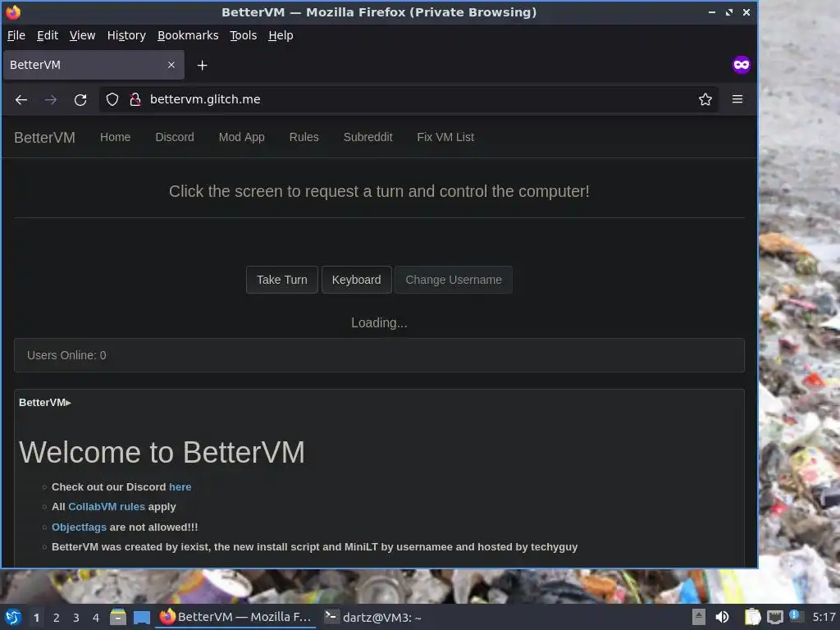Open the View menu
Viewport: 840px width, 630px height.
(82, 35)
